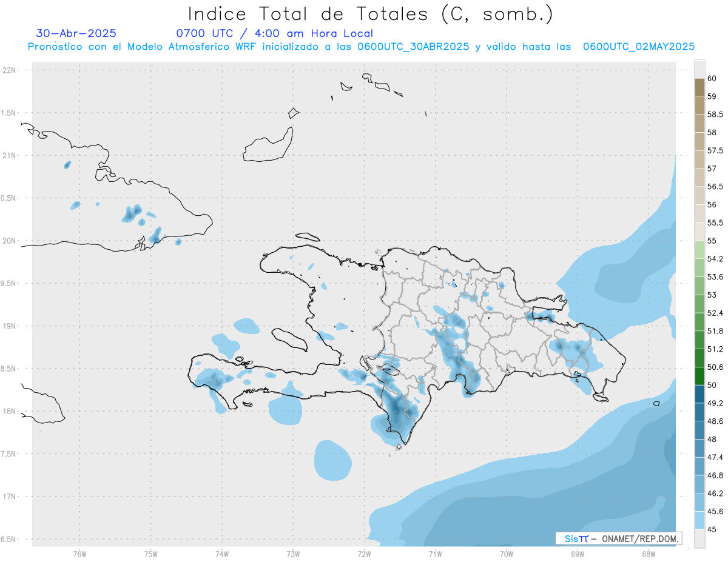
Task: Click the colorbar label '51.2'
Action: (x=715, y=349)
